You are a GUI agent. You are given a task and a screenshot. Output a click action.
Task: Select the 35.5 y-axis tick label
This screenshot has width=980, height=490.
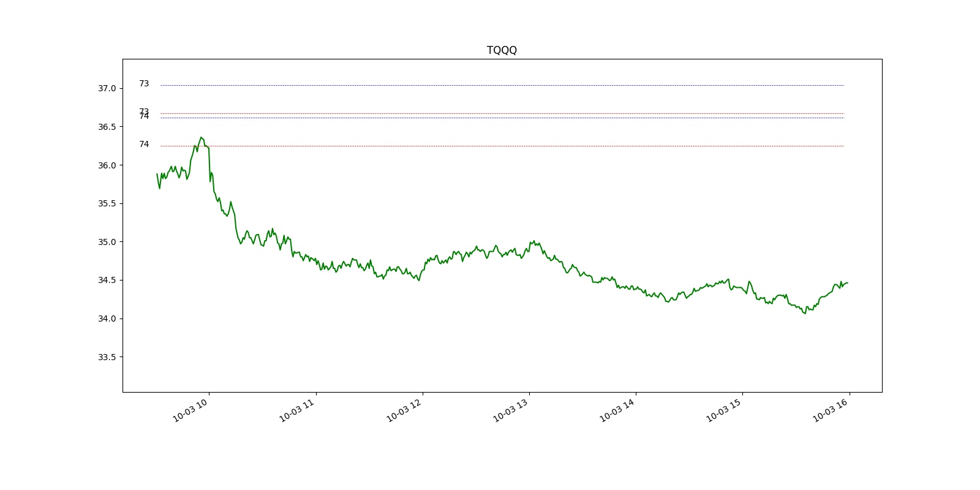pos(107,203)
